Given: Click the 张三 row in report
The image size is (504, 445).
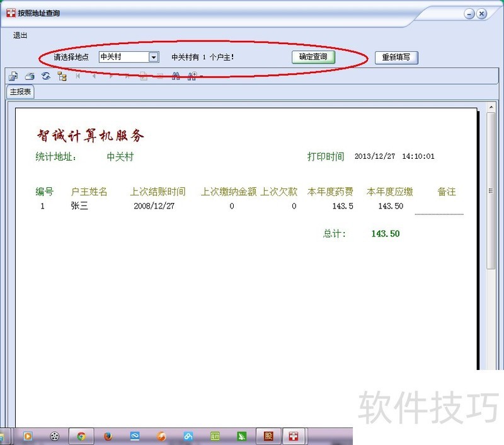Looking at the screenshot, I should tap(79, 206).
